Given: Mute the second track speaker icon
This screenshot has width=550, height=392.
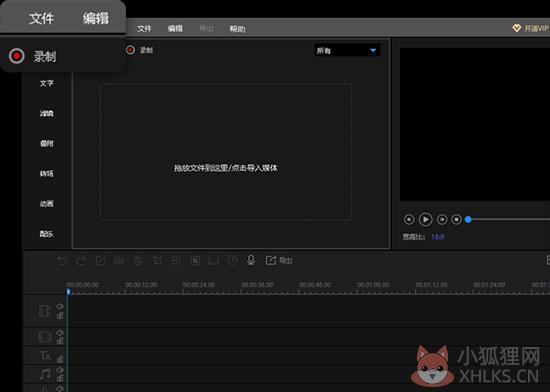Looking at the screenshot, I should pos(60,332).
